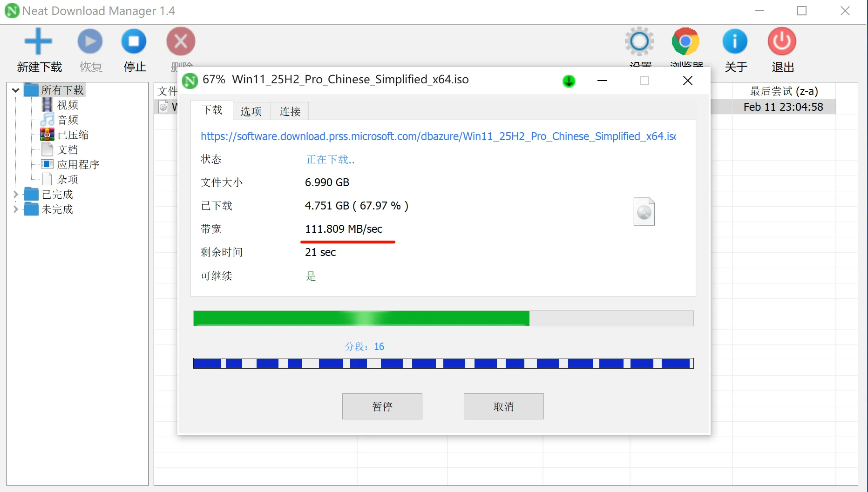868x492 pixels.
Task: Select the Feb 11 23:04:58 table cell
Action: [784, 107]
